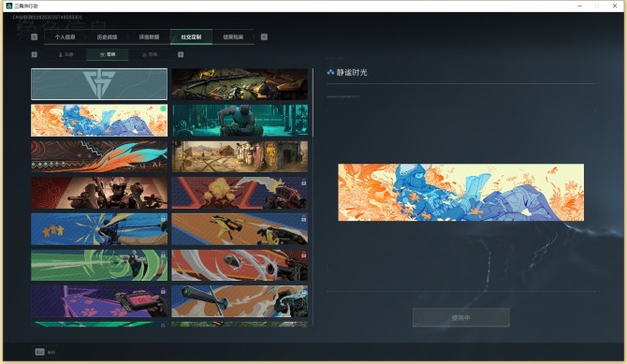627x364 pixels.
Task: Select the explosion and red weapon banner
Action: point(240,193)
